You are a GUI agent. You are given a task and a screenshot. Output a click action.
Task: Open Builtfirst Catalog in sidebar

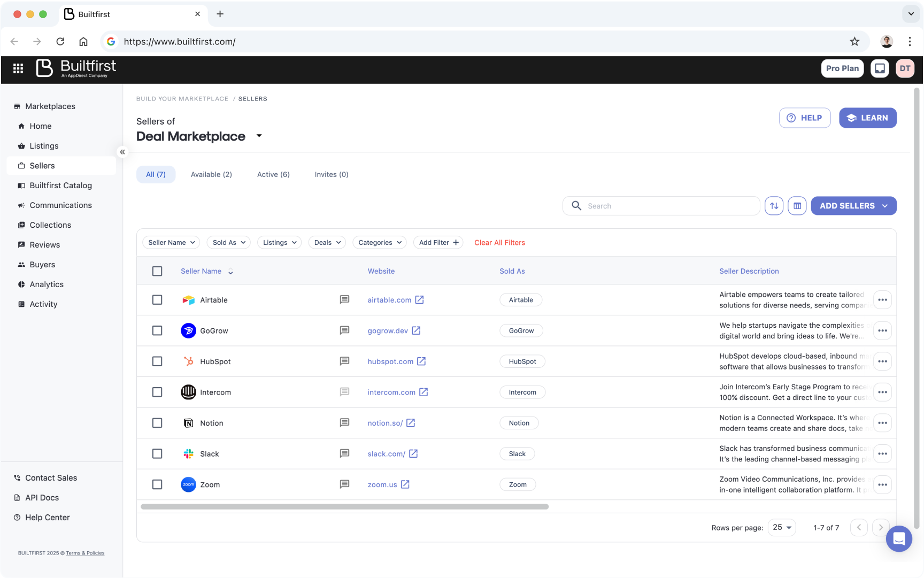coord(60,186)
